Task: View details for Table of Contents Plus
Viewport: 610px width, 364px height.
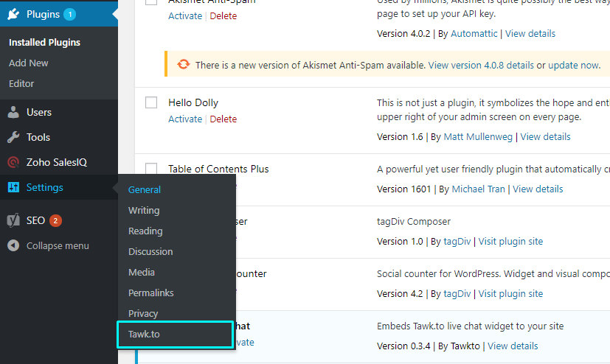Action: (538, 189)
